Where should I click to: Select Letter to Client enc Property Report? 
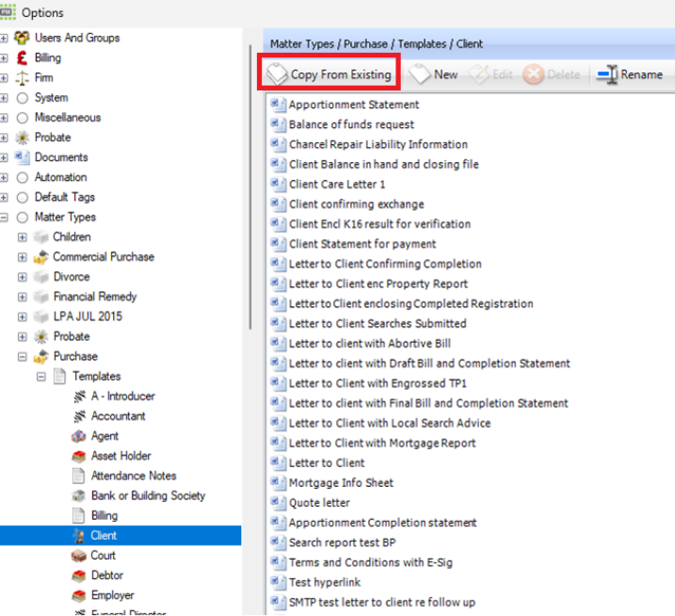pyautogui.click(x=378, y=284)
